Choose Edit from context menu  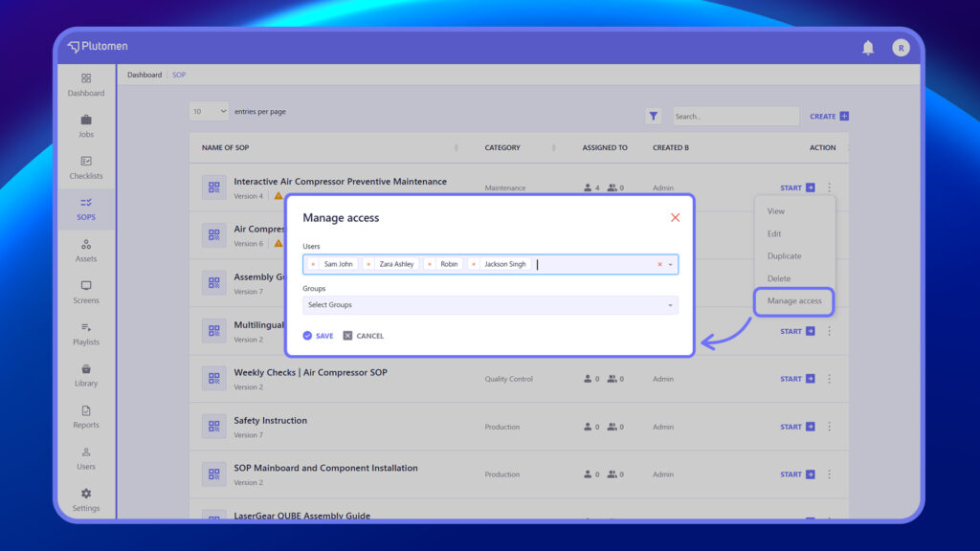coord(774,233)
